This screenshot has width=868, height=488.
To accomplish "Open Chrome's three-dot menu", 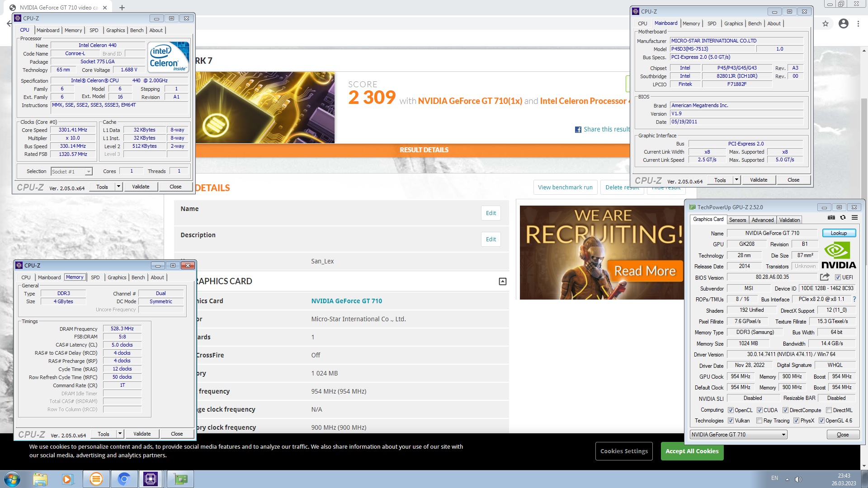I will pos(858,23).
